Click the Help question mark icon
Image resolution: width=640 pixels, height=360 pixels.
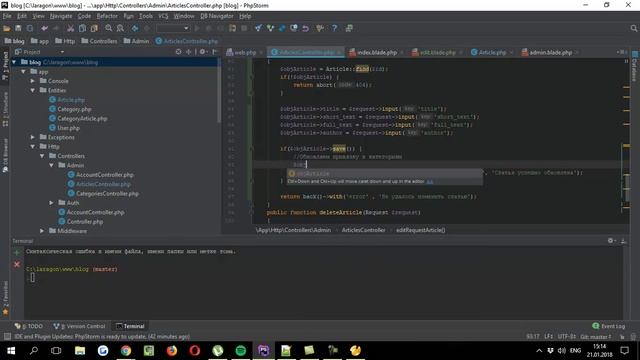point(334,28)
